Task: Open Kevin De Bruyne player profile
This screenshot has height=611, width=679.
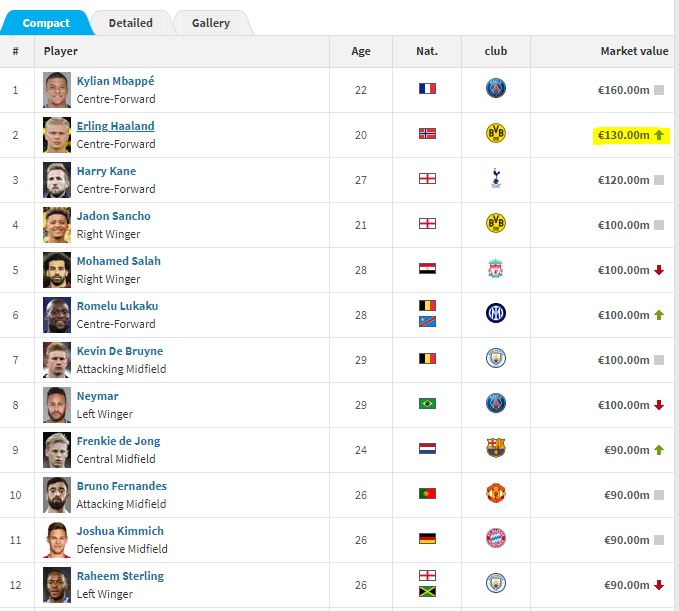Action: click(120, 351)
